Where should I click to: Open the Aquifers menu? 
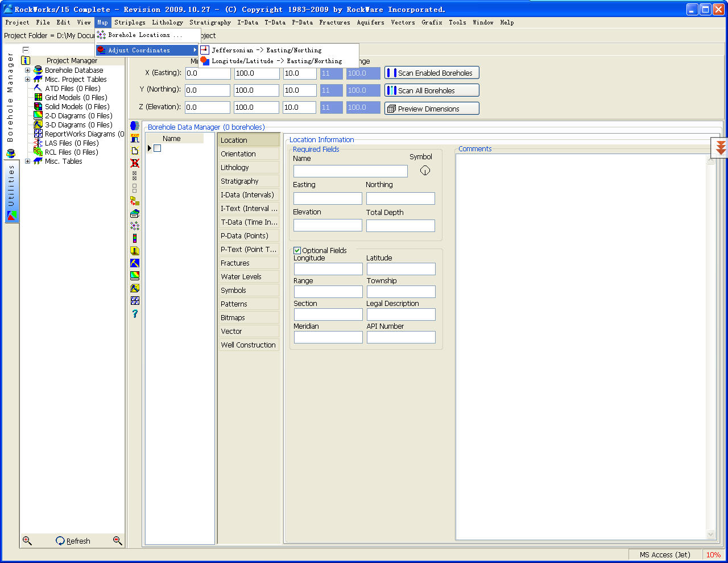click(370, 23)
